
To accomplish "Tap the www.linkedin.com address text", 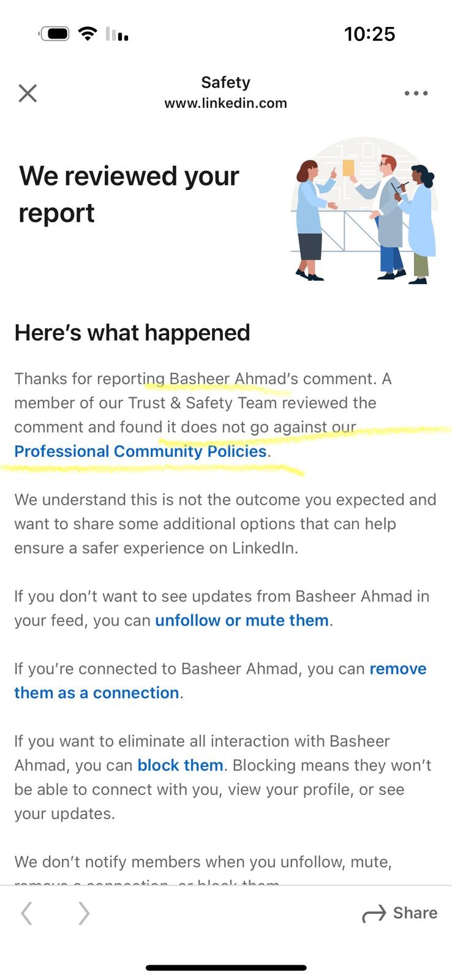I will (225, 103).
